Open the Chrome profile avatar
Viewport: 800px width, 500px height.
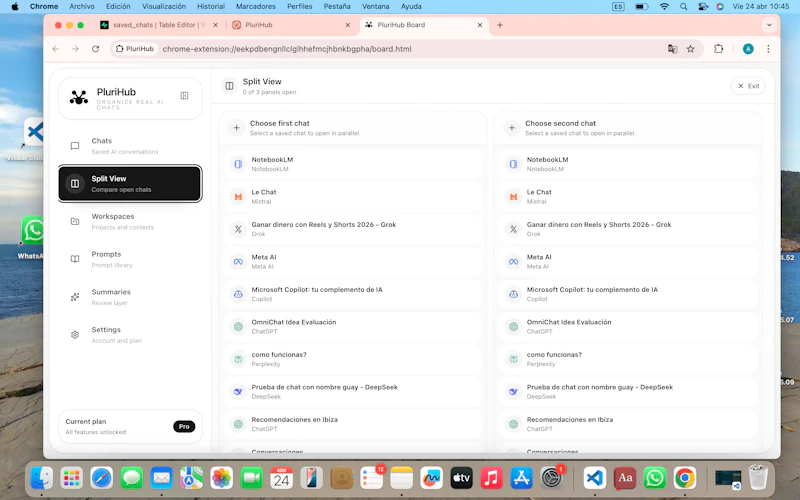click(748, 49)
